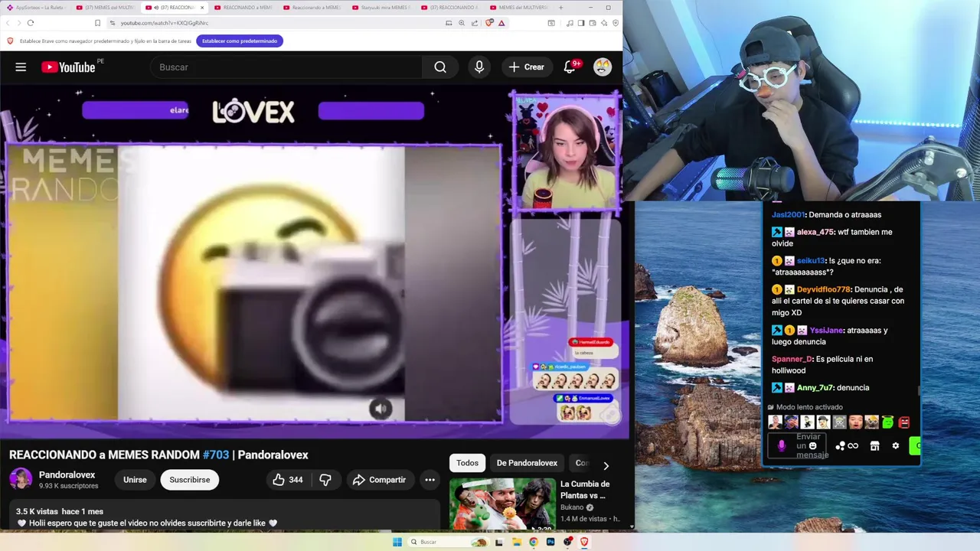Open the YouTube account avatar menu
Screen dimensions: 980x551
603,67
